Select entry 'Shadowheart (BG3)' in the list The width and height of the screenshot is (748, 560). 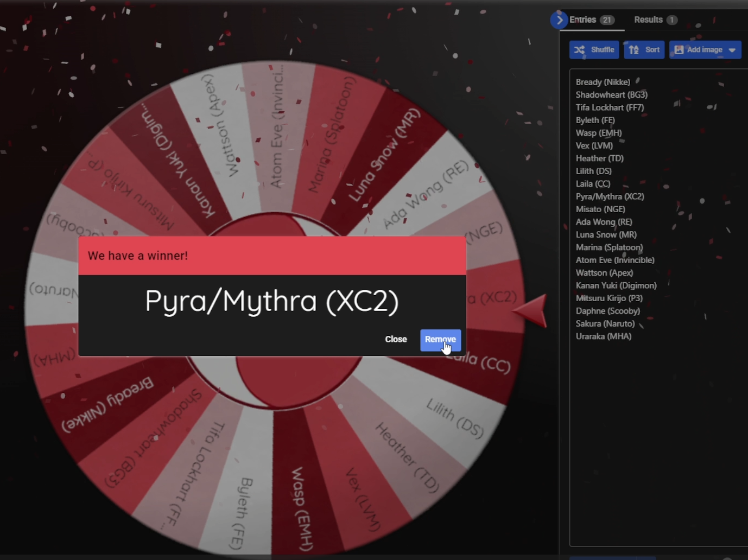[612, 95]
